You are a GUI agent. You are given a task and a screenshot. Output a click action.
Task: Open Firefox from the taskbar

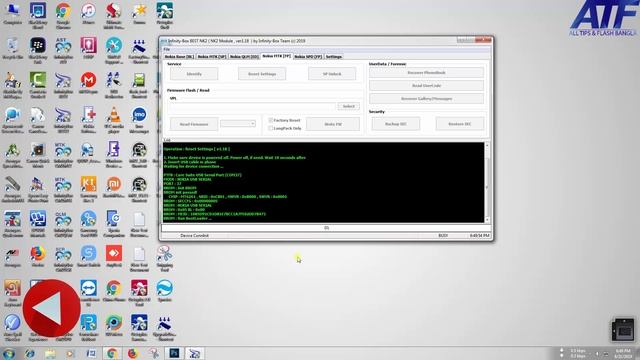tap(133, 353)
